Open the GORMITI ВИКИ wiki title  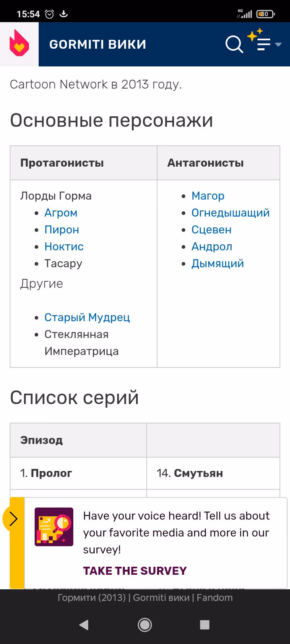97,44
